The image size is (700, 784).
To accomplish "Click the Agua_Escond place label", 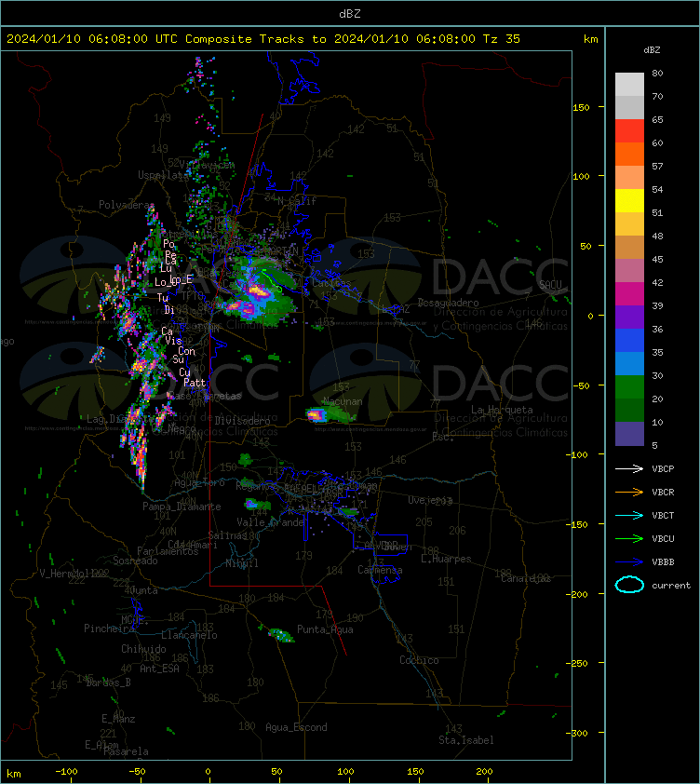I will (x=296, y=727).
